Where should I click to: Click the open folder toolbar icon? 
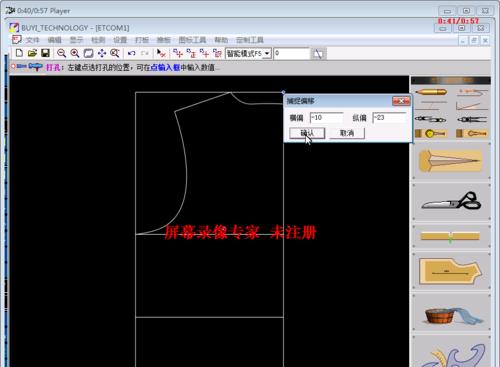pyautogui.click(x=32, y=53)
